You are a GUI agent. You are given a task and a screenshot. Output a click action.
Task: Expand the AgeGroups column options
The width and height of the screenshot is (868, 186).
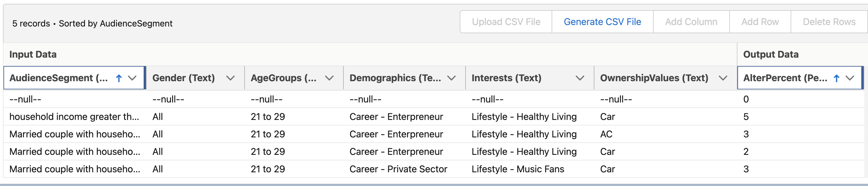[x=329, y=78]
